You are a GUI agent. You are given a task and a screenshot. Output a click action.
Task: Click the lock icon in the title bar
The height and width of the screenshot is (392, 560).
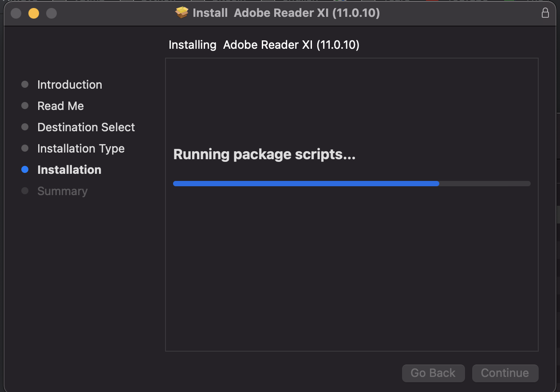click(x=545, y=13)
